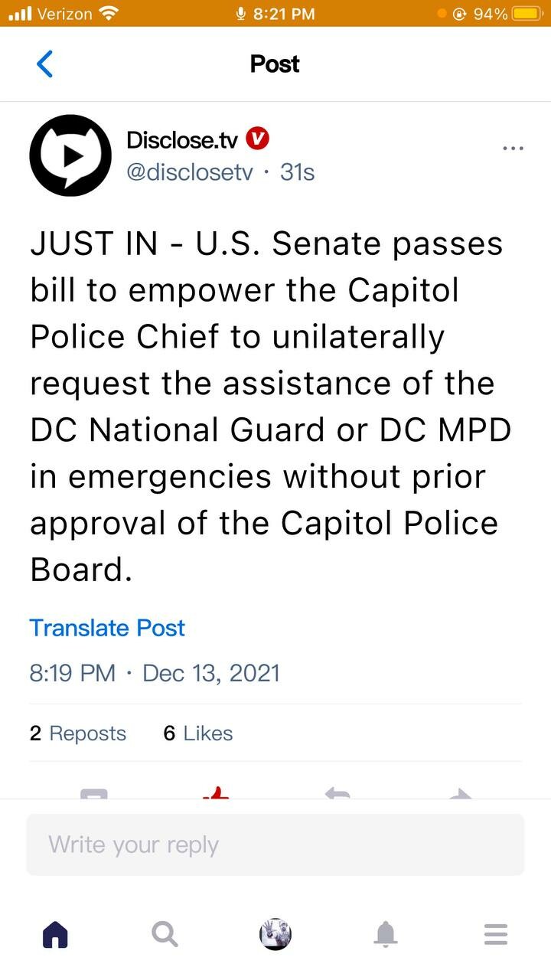551x980 pixels.
Task: Tap the Disclose.tv display name
Action: point(182,139)
